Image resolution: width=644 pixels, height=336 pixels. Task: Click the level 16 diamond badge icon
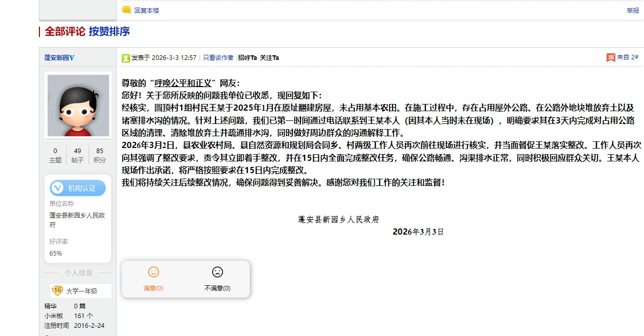[57, 290]
